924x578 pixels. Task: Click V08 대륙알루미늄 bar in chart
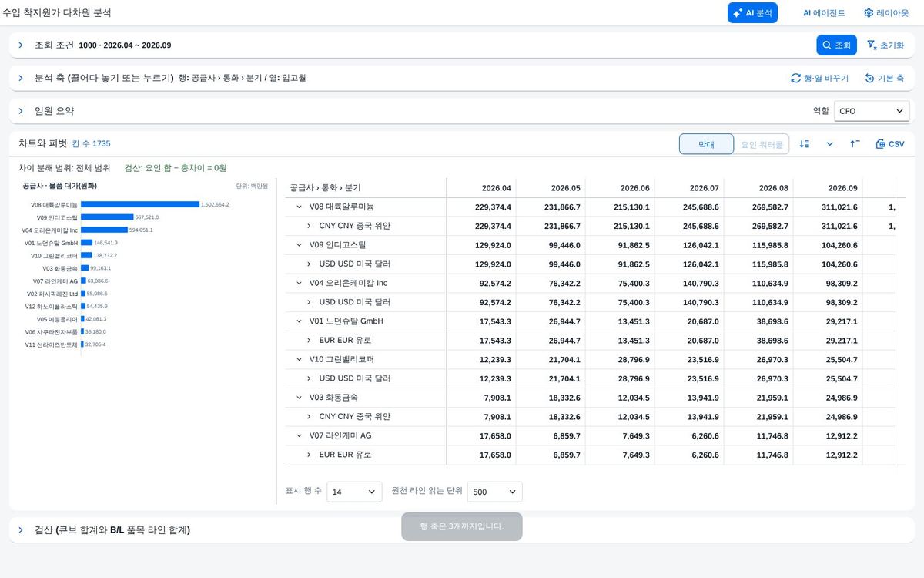click(140, 204)
